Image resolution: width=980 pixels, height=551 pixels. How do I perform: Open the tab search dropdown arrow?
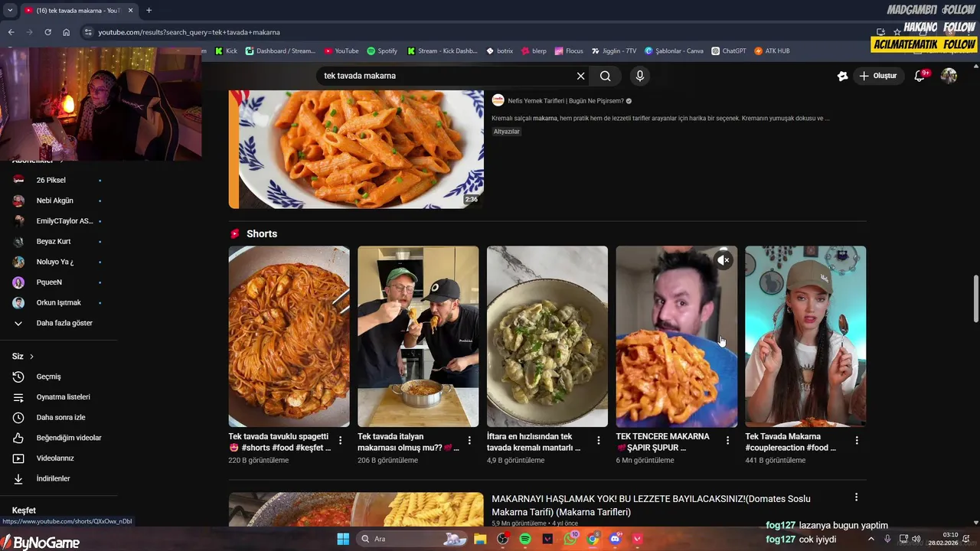point(9,10)
